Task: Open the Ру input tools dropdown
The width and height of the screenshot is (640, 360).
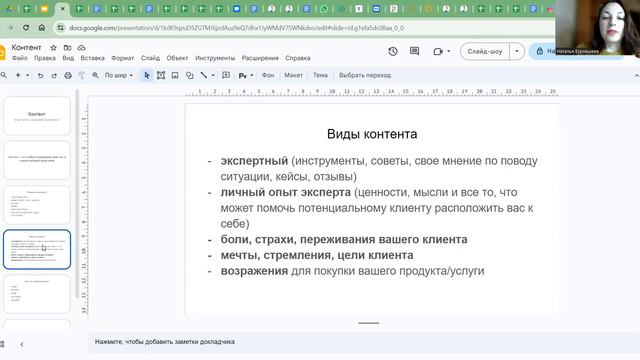Action: [246, 76]
